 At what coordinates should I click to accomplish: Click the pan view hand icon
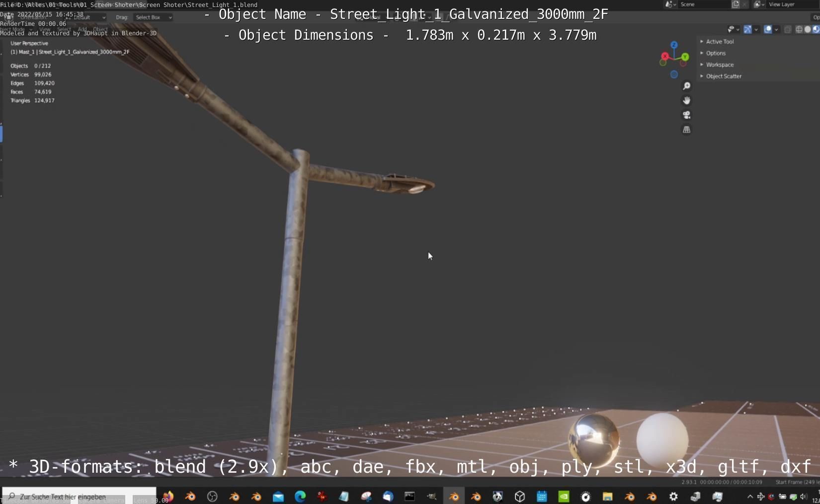tap(686, 100)
